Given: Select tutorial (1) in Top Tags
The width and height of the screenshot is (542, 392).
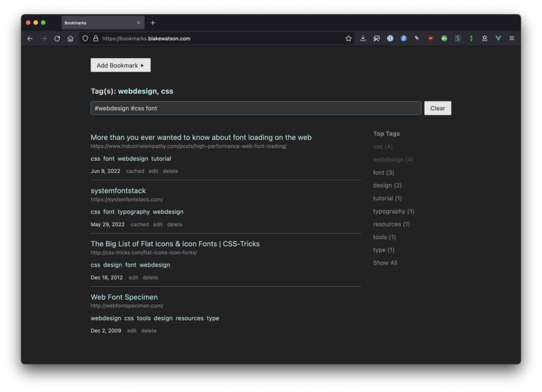Looking at the screenshot, I should coord(387,198).
